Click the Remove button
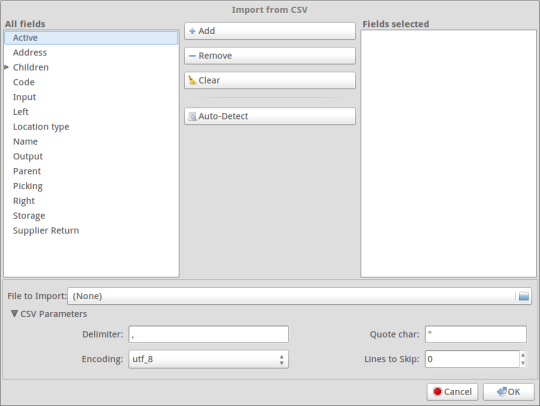 tap(270, 56)
